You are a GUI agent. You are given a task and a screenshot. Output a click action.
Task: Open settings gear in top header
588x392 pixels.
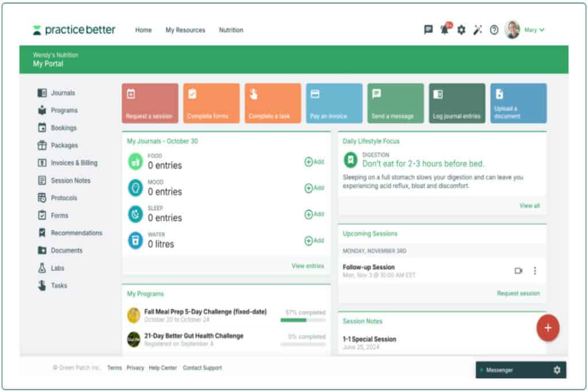click(461, 30)
